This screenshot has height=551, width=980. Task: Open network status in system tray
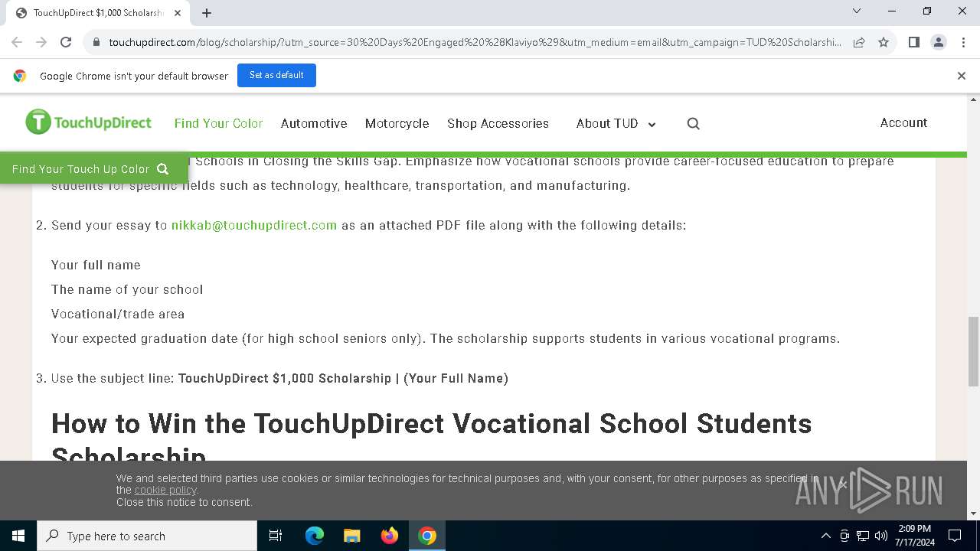[x=863, y=536]
